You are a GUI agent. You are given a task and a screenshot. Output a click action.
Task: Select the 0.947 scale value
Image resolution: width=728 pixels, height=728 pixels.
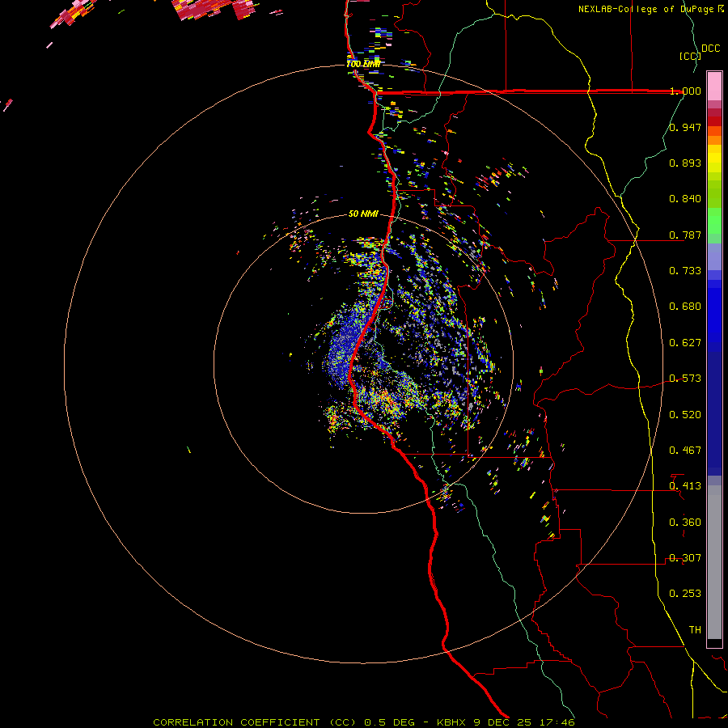[x=685, y=127]
